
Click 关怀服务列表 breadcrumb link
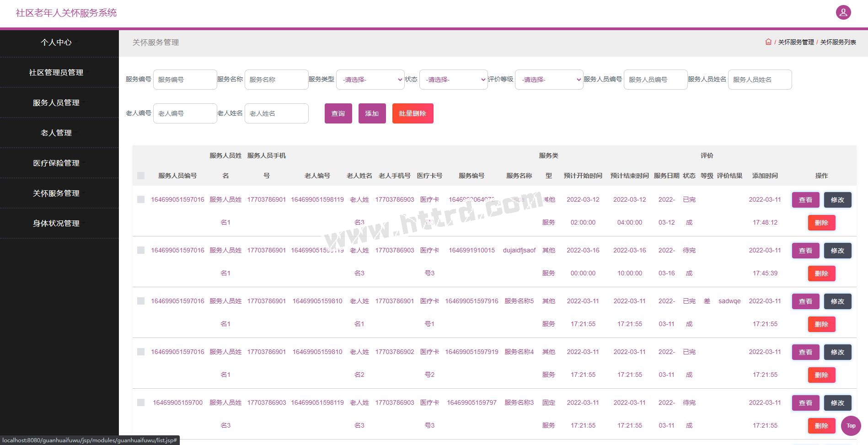click(x=838, y=42)
